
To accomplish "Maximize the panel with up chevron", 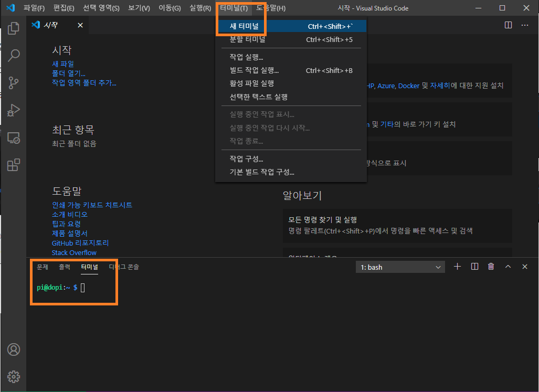I will 508,267.
